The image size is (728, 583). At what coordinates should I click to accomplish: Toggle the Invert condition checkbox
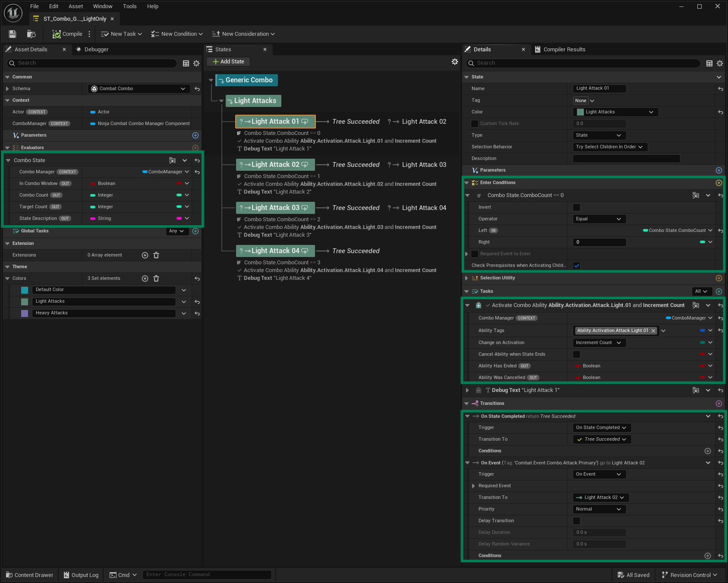(577, 207)
